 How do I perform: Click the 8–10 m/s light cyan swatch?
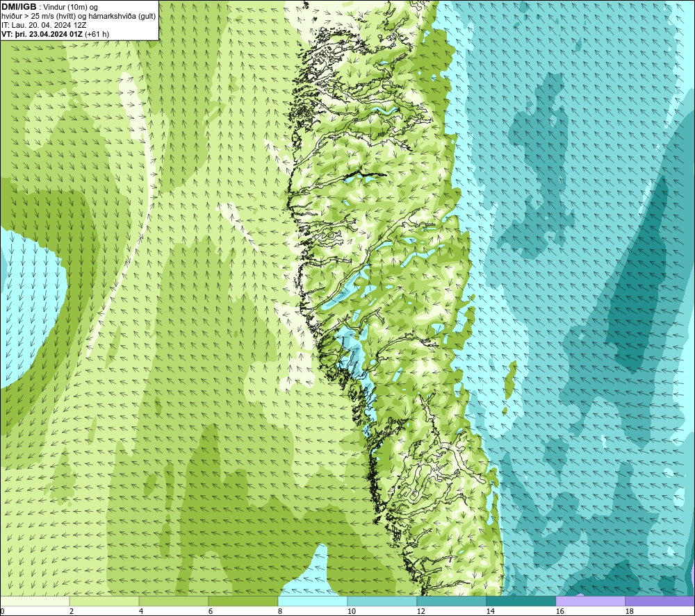[x=313, y=601]
